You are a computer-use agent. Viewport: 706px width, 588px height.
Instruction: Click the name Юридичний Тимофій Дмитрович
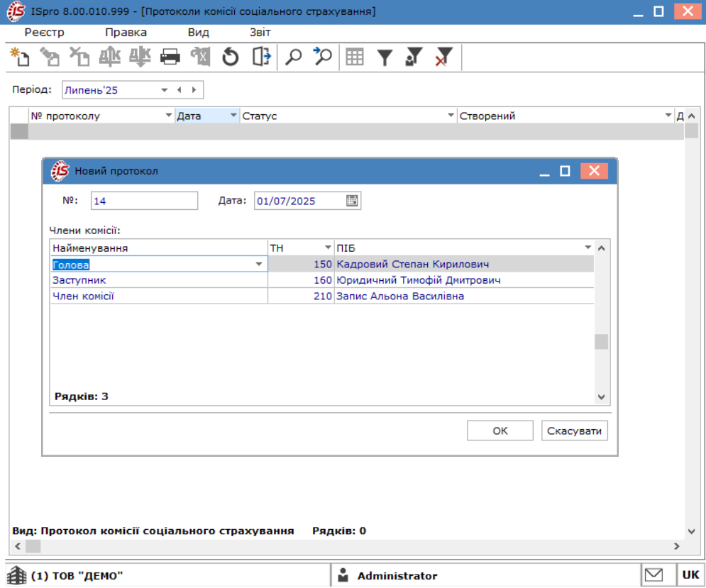(x=419, y=280)
